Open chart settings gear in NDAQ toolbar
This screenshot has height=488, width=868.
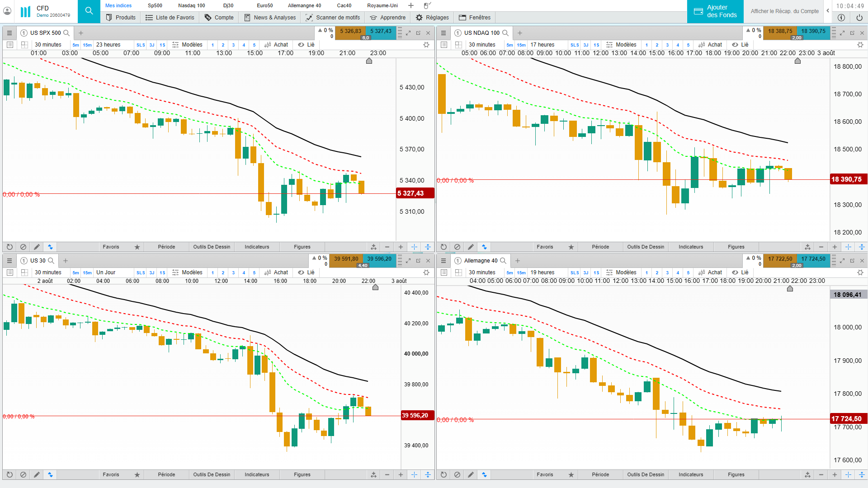860,45
